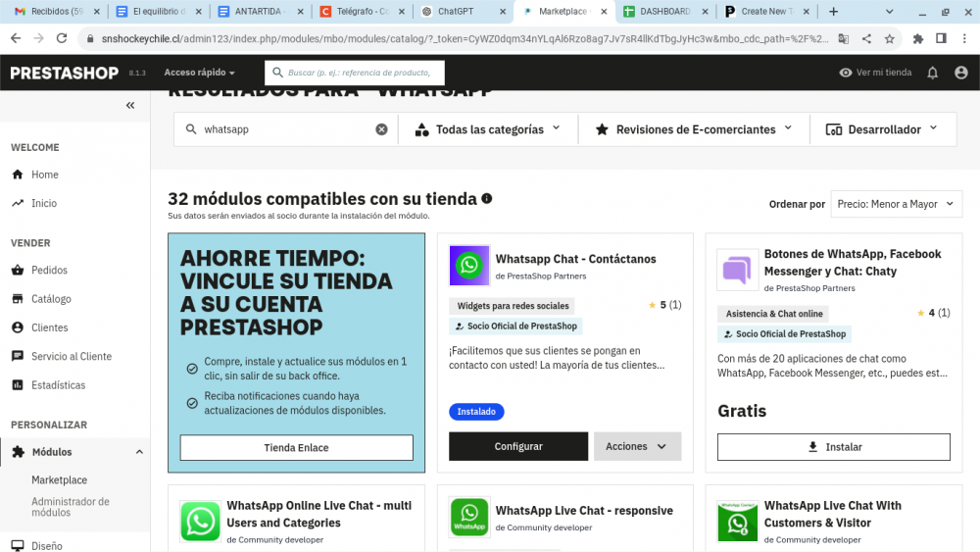Expand Todas las categorías filter
The height and width of the screenshot is (552, 980).
487,129
